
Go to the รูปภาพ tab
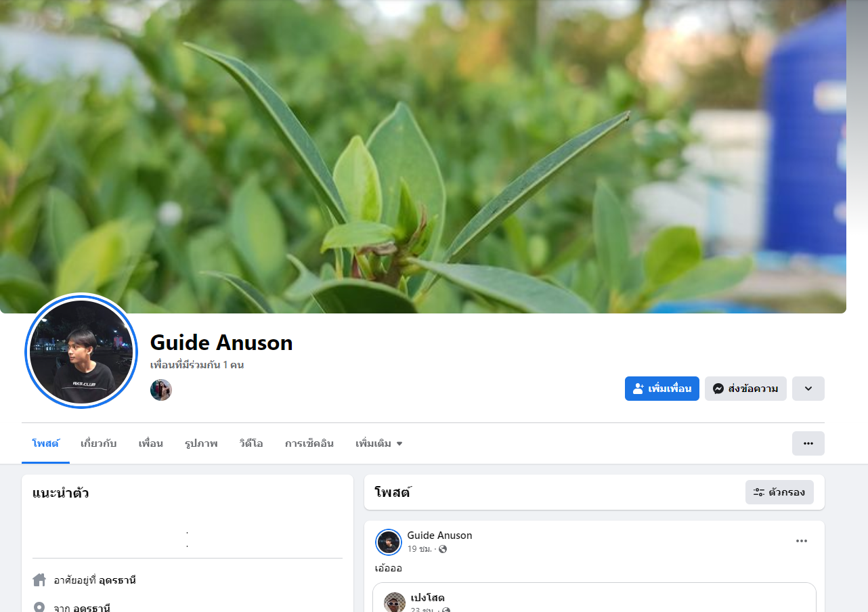click(x=201, y=443)
